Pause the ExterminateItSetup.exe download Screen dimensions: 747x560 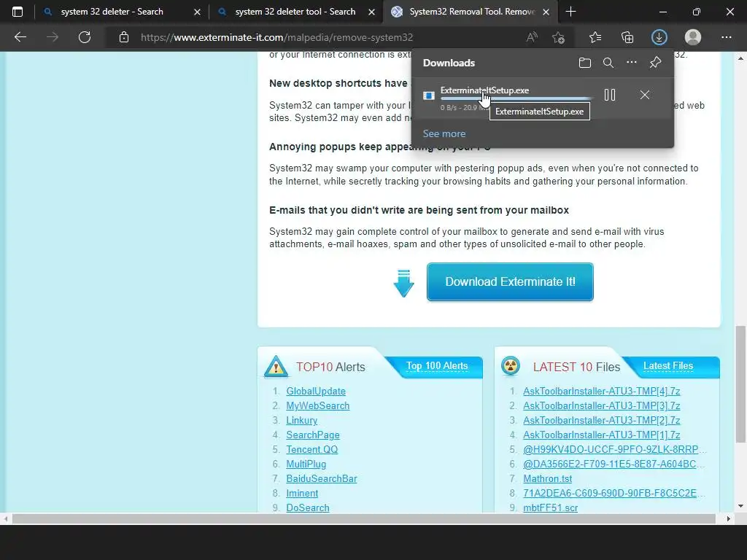[610, 95]
